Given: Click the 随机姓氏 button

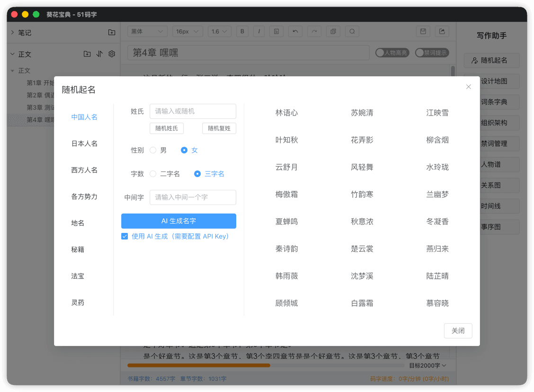Looking at the screenshot, I should click(167, 128).
